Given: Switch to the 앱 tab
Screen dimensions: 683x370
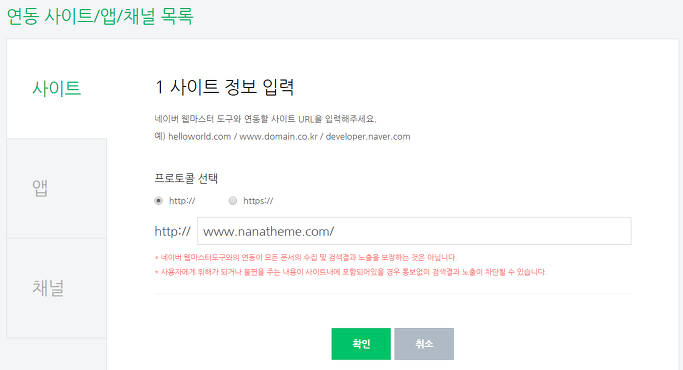Looking at the screenshot, I should pos(57,188).
